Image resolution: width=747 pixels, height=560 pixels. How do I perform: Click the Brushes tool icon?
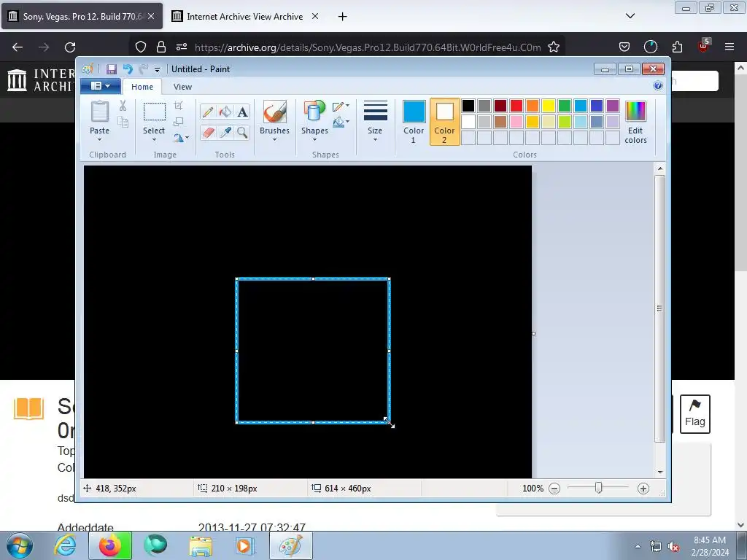click(274, 112)
